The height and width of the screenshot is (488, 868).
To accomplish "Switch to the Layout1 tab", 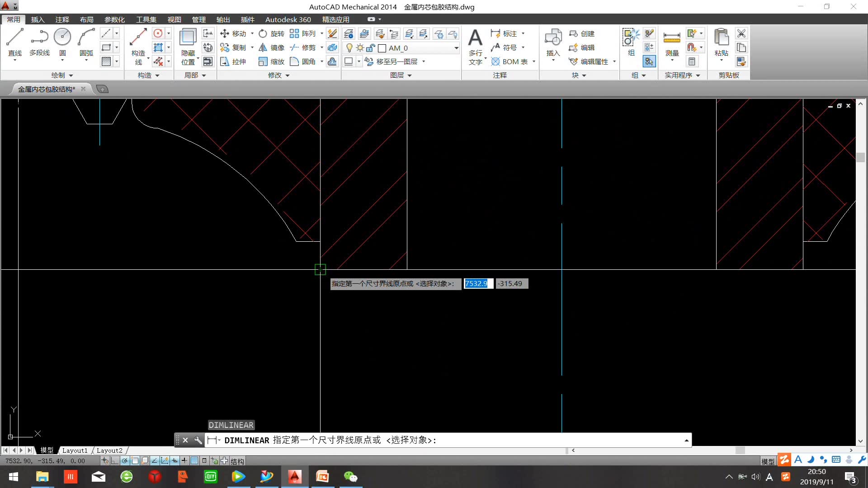I will pos(75,450).
